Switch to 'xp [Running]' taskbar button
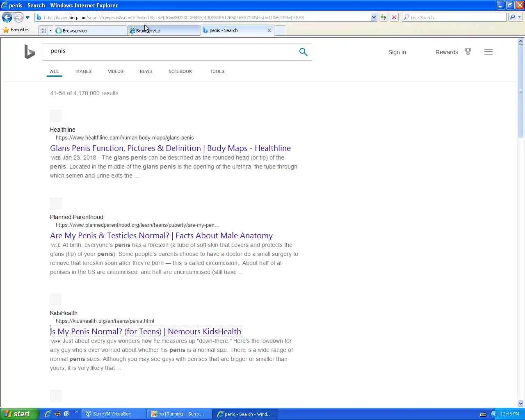 (x=180, y=414)
